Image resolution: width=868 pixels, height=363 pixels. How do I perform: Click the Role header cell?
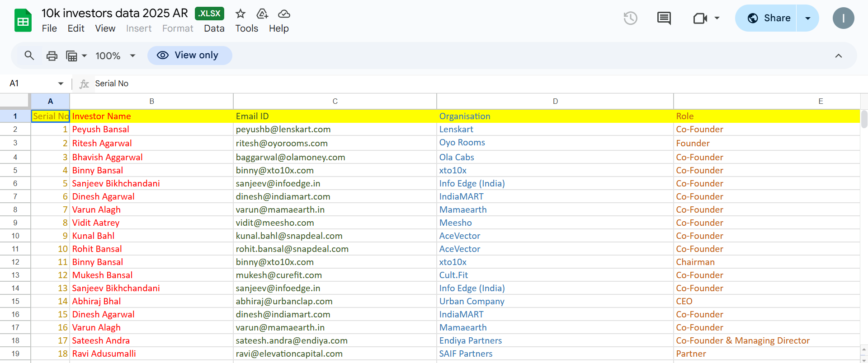point(767,116)
